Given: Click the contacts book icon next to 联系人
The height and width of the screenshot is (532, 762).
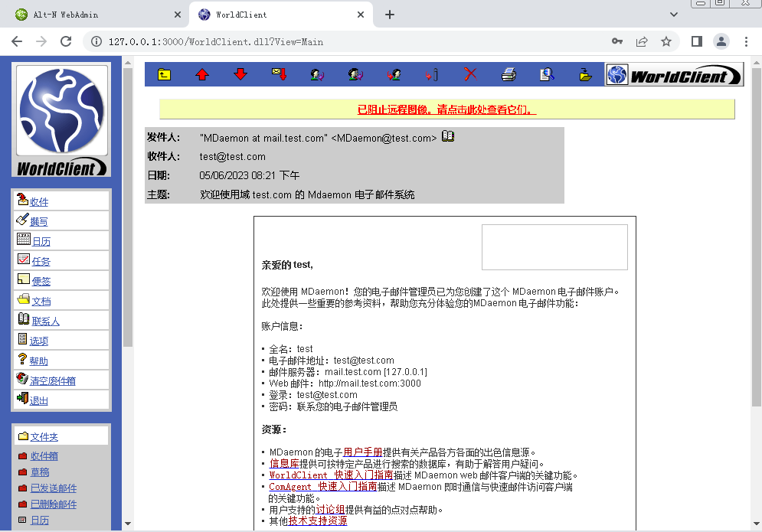Looking at the screenshot, I should pos(23,318).
